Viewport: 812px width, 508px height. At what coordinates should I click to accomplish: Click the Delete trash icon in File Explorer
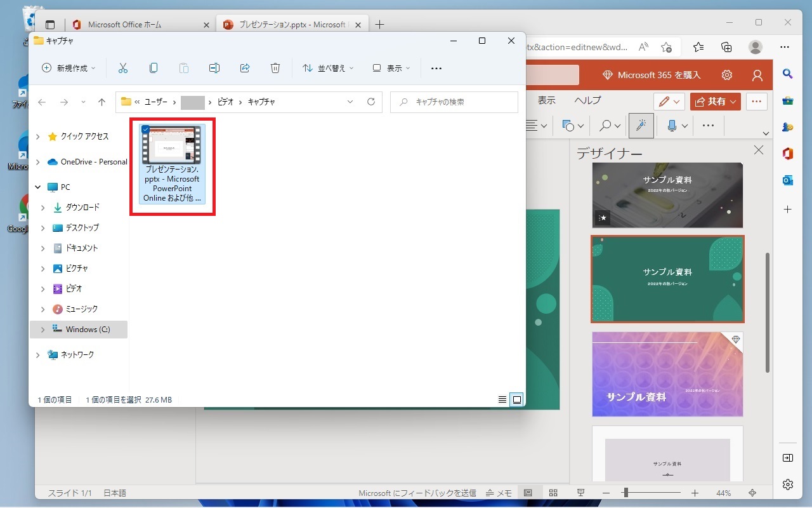point(275,68)
